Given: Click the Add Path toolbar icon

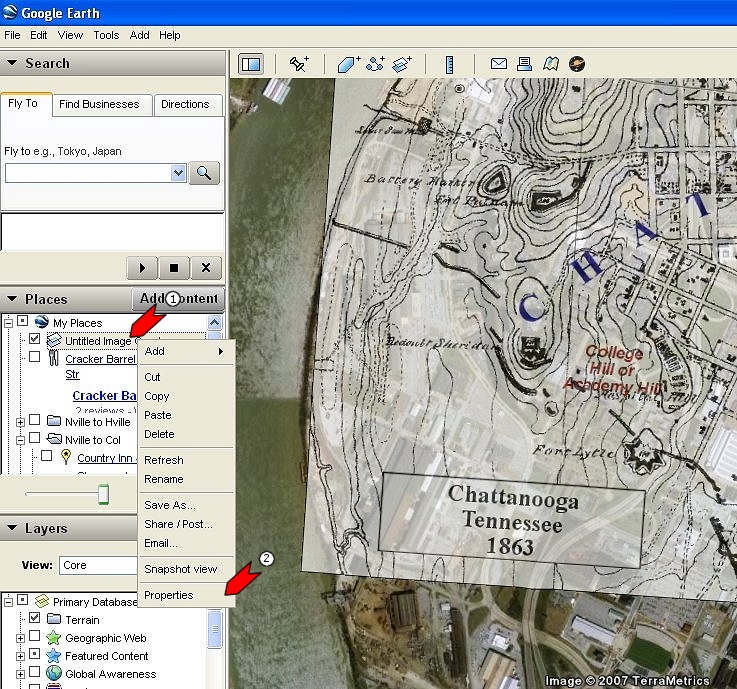Looking at the screenshot, I should pyautogui.click(x=376, y=64).
